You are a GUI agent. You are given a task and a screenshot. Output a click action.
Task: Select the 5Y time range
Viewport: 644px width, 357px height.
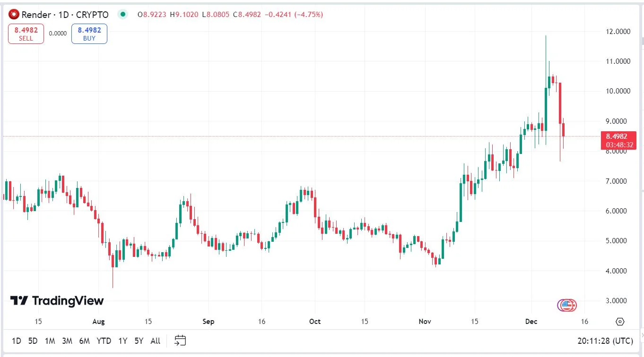pos(139,340)
